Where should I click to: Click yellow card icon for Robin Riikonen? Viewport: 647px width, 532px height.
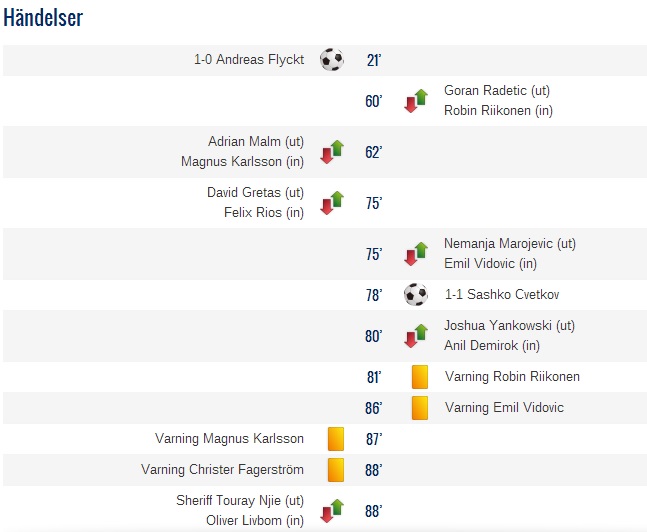click(x=420, y=377)
